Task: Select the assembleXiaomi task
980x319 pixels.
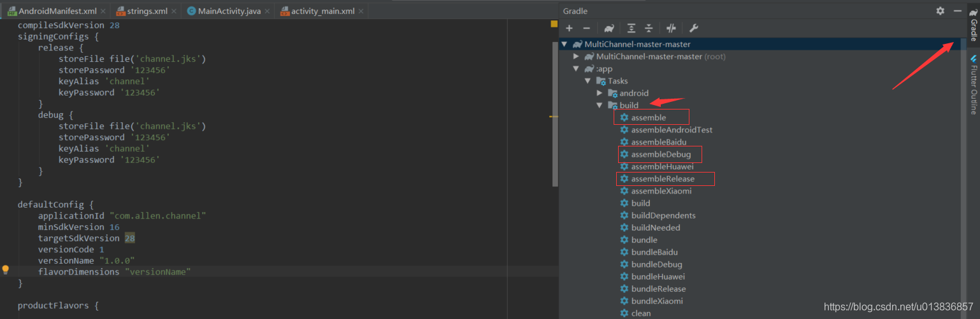Action: 661,191
